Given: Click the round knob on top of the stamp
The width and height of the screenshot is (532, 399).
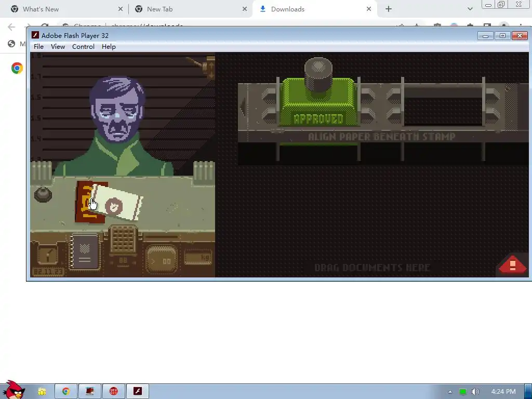Looking at the screenshot, I should click(318, 74).
